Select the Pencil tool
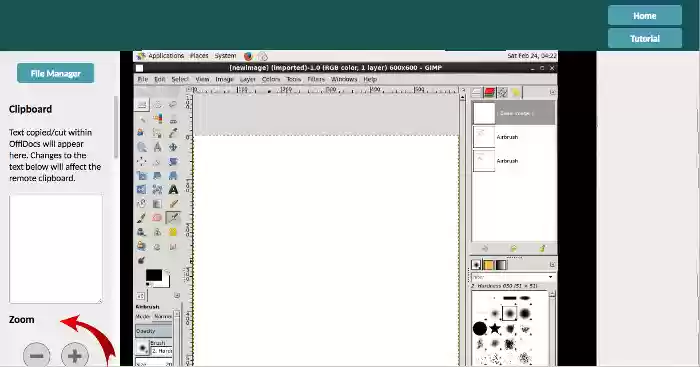This screenshot has height=367, width=700. point(173,204)
